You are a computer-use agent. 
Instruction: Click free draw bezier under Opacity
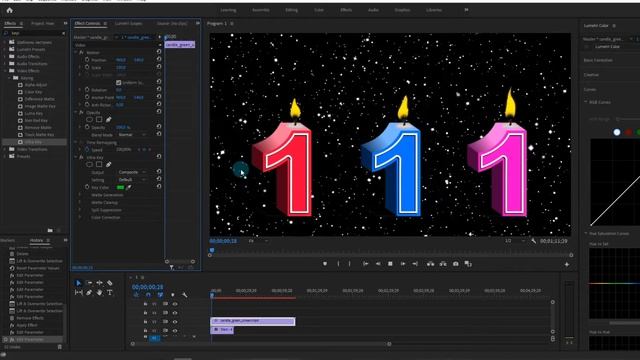tap(109, 120)
